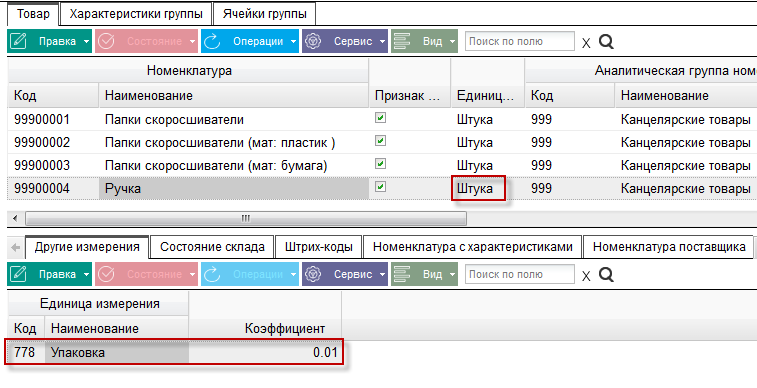Viewport: 757px width, 388px height.
Task: Switch to the Характеристики группы tab
Action: [x=136, y=14]
